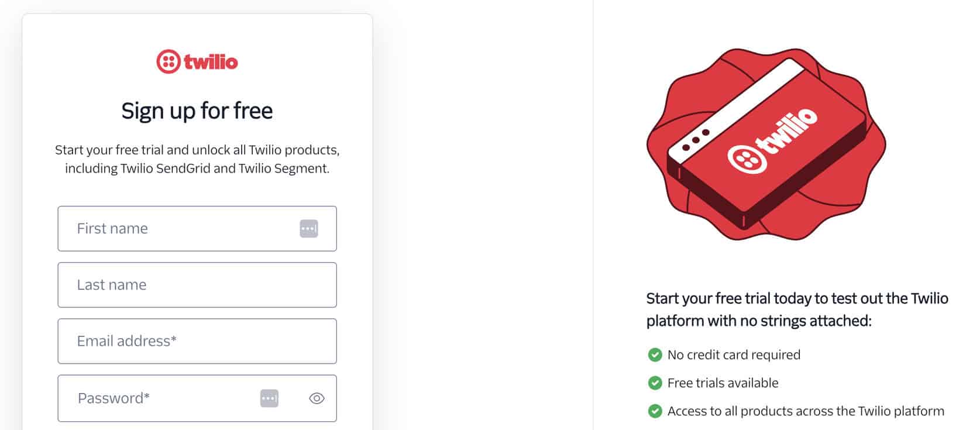Click Access to all products benefit text
Image resolution: width=980 pixels, height=430 pixels.
[806, 411]
